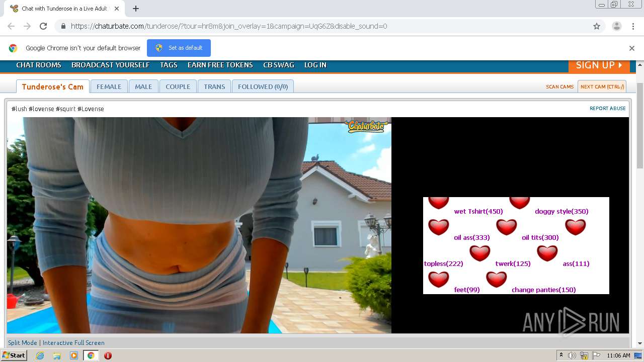Open Windows Explorer folder taskbar icon
This screenshot has height=362, width=644.
coord(57,355)
